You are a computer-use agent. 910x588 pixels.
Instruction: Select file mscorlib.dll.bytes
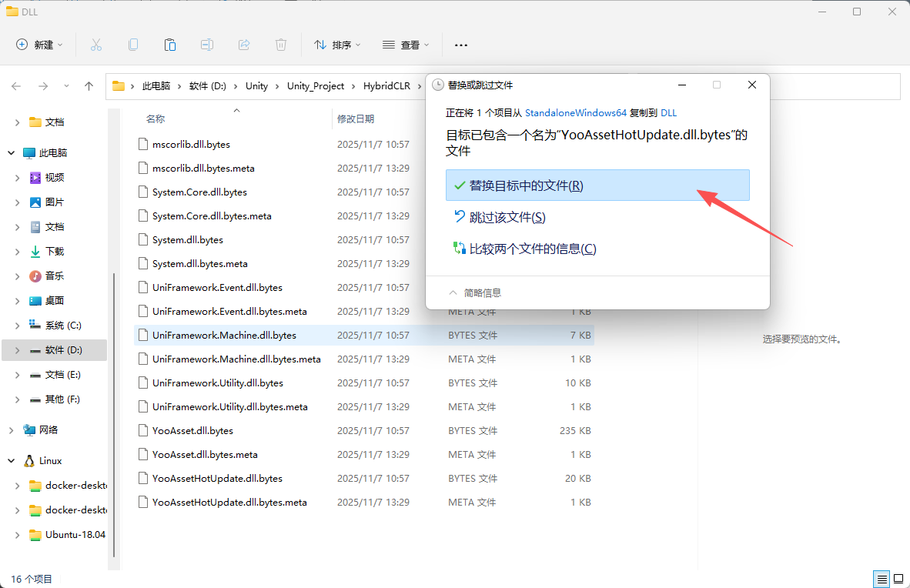point(191,144)
